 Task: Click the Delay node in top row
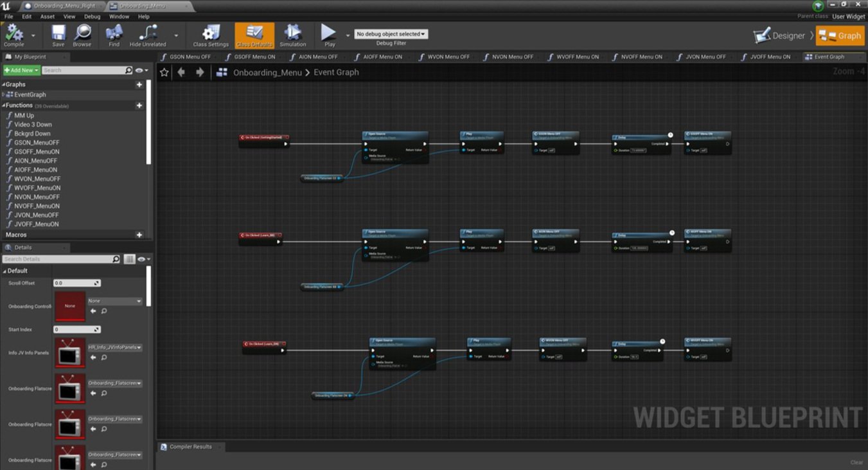[641, 144]
